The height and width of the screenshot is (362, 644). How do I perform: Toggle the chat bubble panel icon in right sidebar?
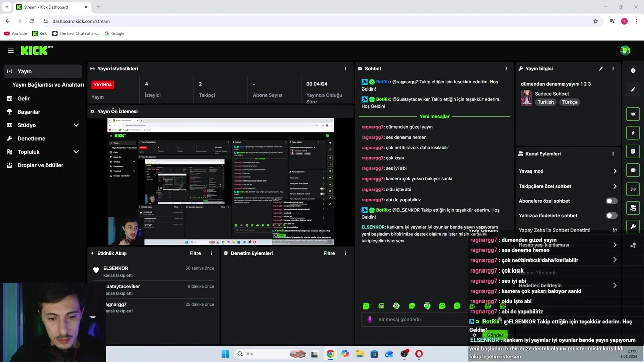click(633, 170)
